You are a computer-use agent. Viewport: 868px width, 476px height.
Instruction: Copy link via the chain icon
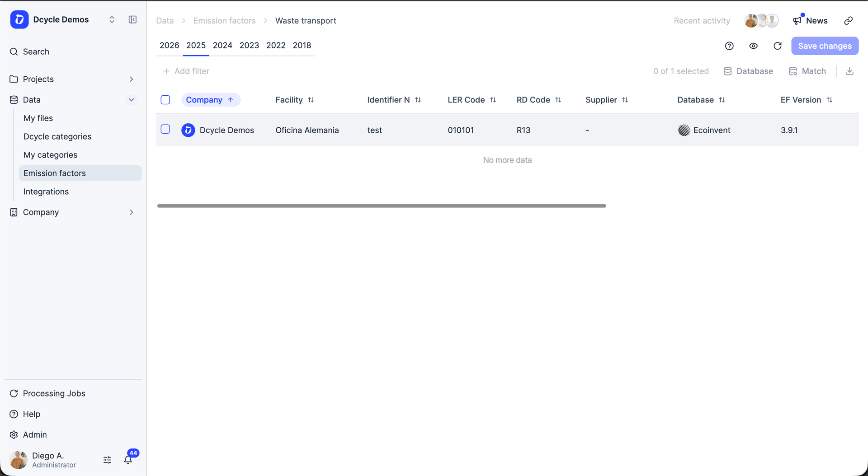coord(849,21)
